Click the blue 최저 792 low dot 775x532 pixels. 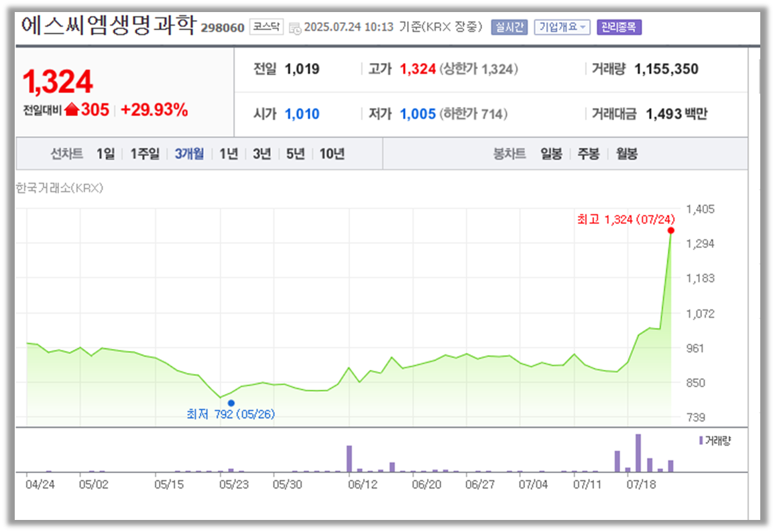(231, 403)
